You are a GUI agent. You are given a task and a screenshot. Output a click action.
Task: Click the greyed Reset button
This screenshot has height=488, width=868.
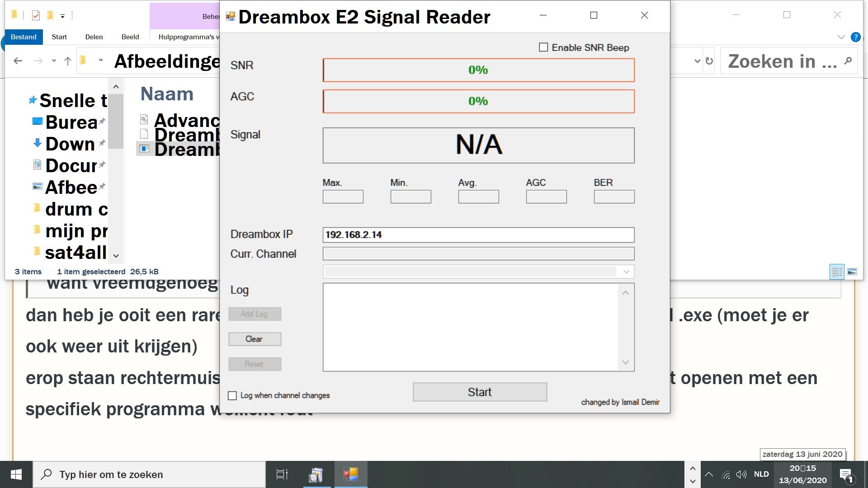coord(255,364)
